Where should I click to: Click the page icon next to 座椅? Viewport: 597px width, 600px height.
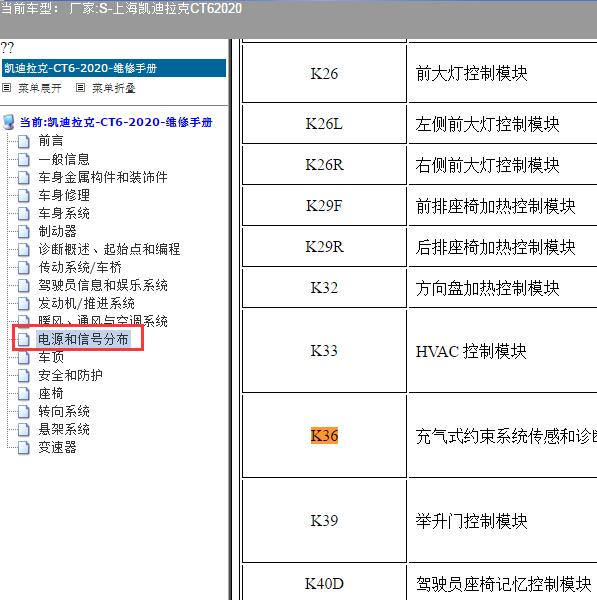click(24, 393)
